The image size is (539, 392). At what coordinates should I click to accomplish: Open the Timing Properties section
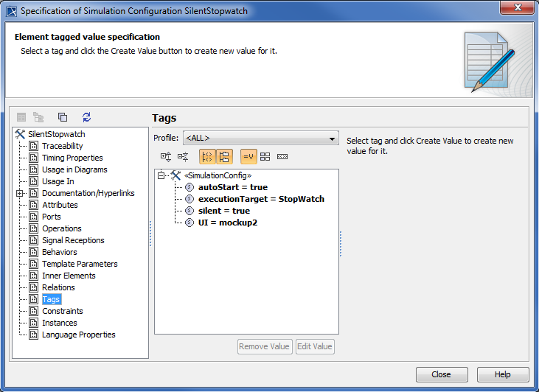72,158
